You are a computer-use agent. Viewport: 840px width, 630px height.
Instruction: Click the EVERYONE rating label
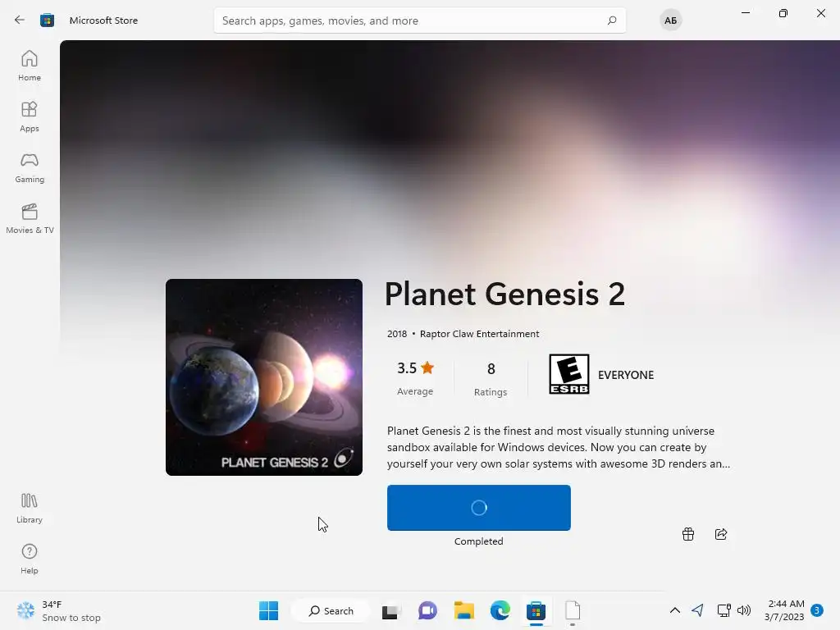626,375
